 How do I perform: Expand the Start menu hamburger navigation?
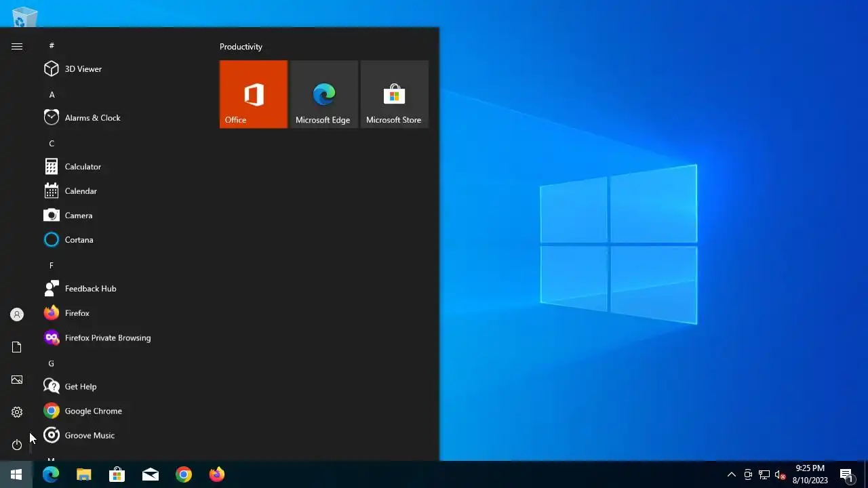17,46
